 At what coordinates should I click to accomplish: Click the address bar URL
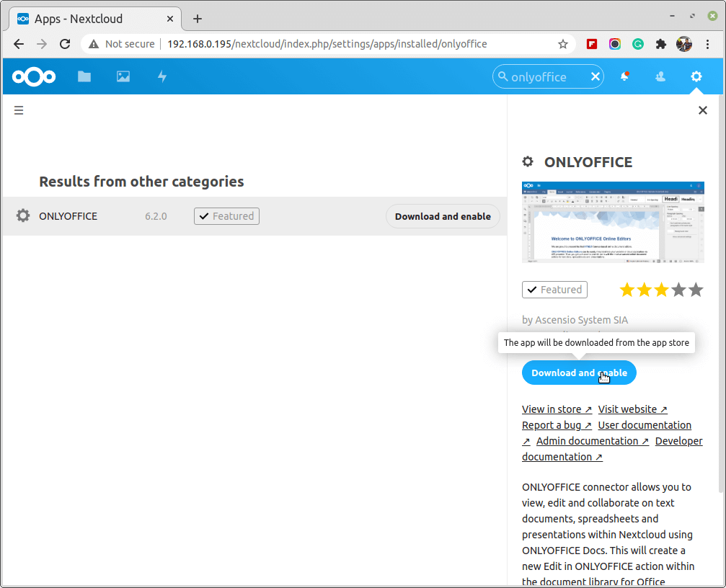pyautogui.click(x=327, y=44)
